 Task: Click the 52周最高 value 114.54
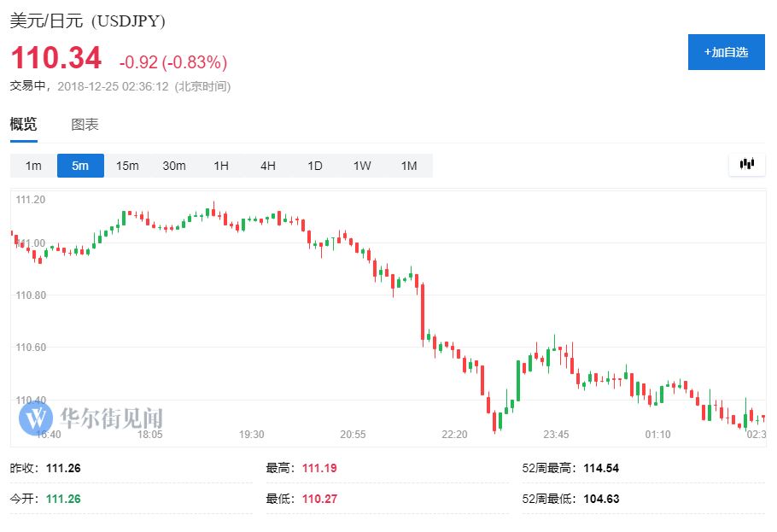(601, 469)
